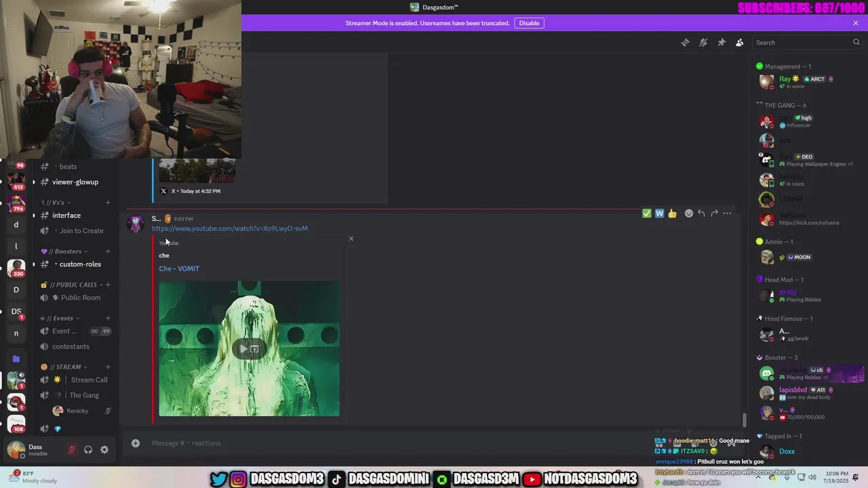Open User Settings gear
The width and height of the screenshot is (868, 488).
pos(104,450)
